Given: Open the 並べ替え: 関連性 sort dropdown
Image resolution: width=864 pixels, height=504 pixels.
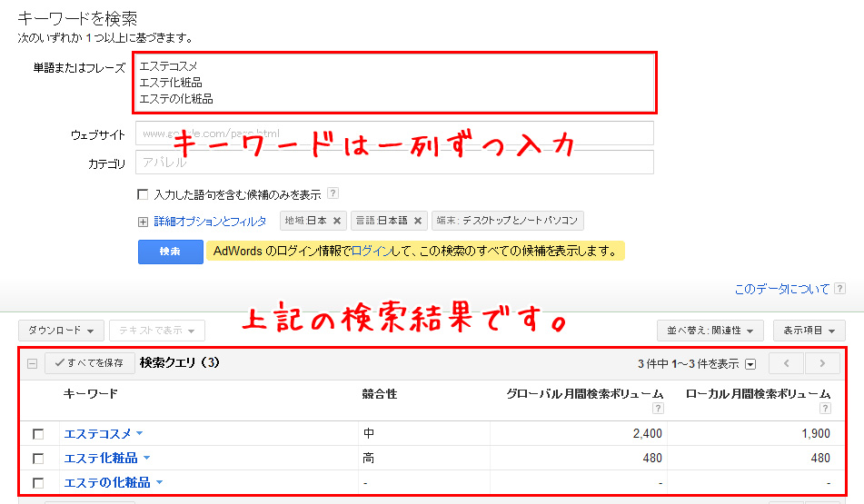Looking at the screenshot, I should pyautogui.click(x=710, y=331).
